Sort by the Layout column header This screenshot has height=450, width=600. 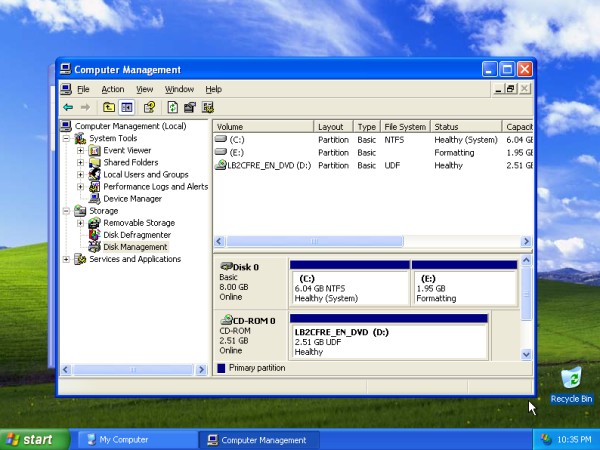coord(334,127)
